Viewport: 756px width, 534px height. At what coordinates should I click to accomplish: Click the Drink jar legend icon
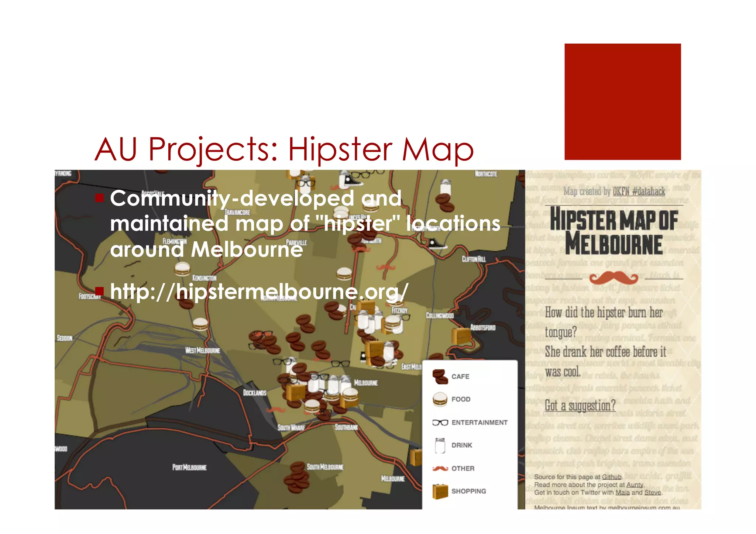[x=440, y=445]
